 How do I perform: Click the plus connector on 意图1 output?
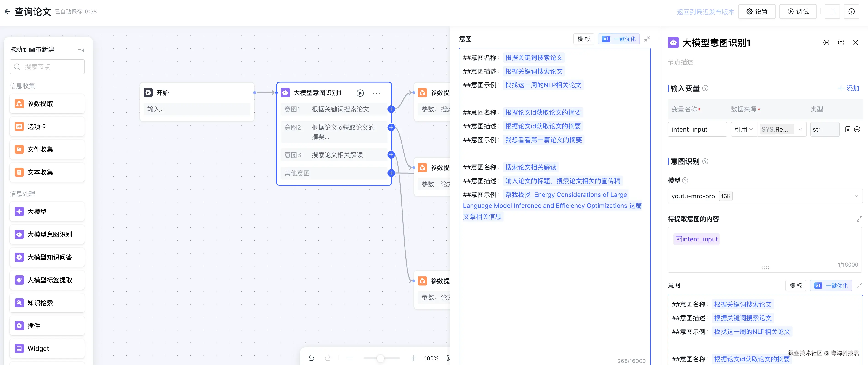[x=391, y=109]
